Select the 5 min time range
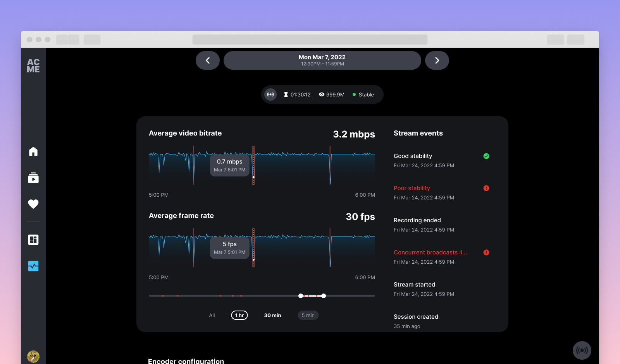The height and width of the screenshot is (364, 620). [308, 315]
